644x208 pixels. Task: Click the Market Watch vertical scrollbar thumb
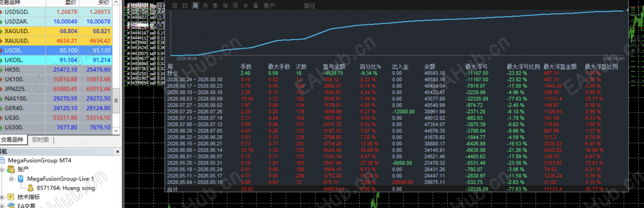116,100
